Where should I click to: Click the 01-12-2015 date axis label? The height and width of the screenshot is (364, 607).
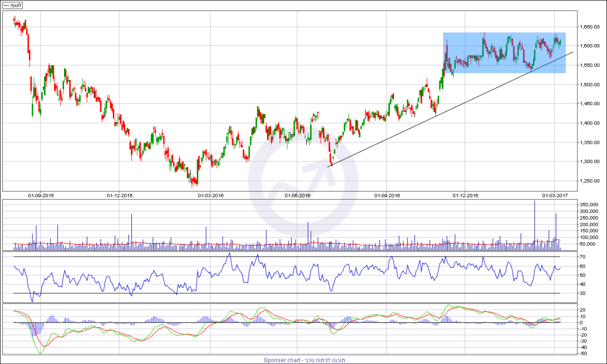tap(120, 195)
